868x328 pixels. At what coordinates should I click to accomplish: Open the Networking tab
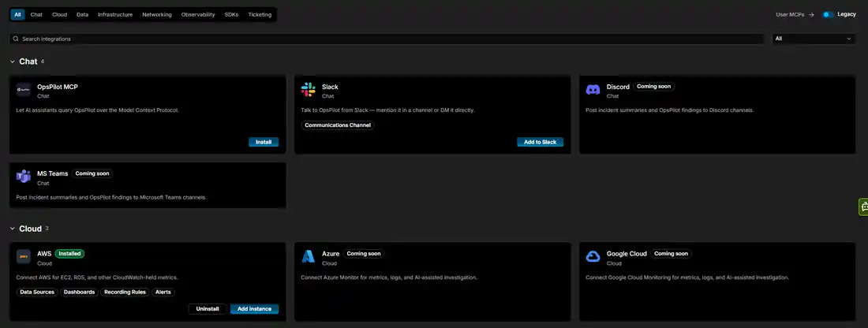coord(157,14)
